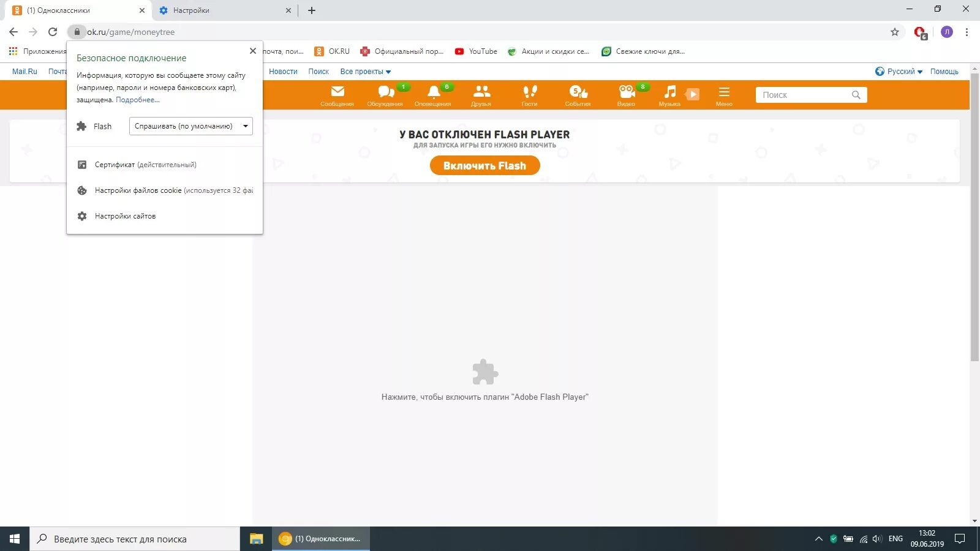
Task: Open the Музыка music icon
Action: (670, 95)
